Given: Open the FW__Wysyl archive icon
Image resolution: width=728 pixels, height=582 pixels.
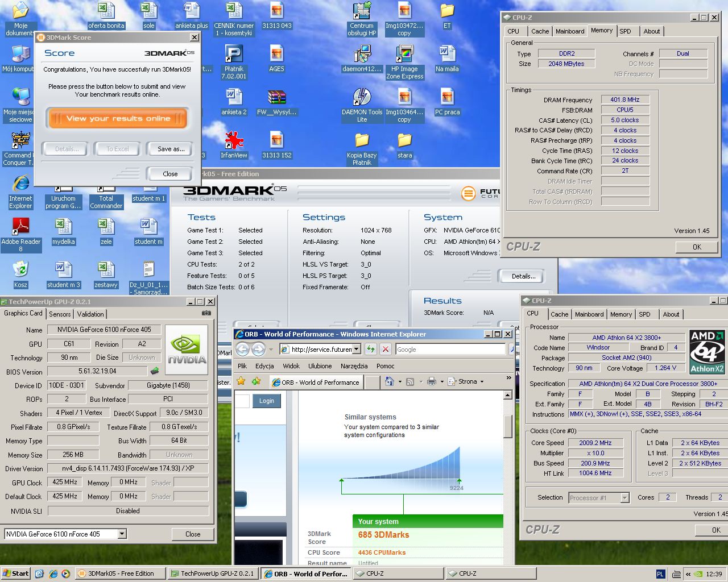Looking at the screenshot, I should (x=276, y=102).
